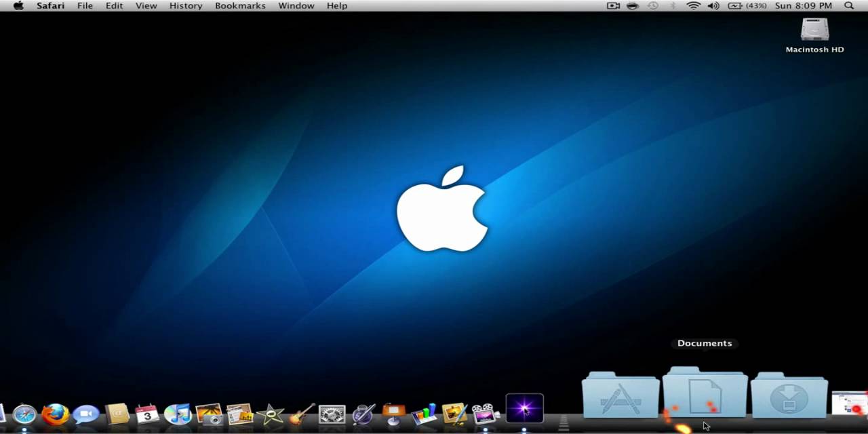Open Safari from the Dock
This screenshot has width=868, height=434.
point(24,414)
